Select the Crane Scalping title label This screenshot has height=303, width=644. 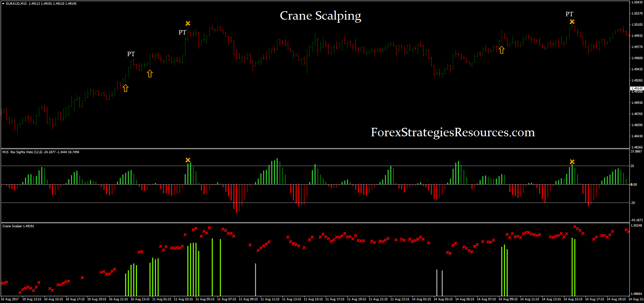coord(320,16)
